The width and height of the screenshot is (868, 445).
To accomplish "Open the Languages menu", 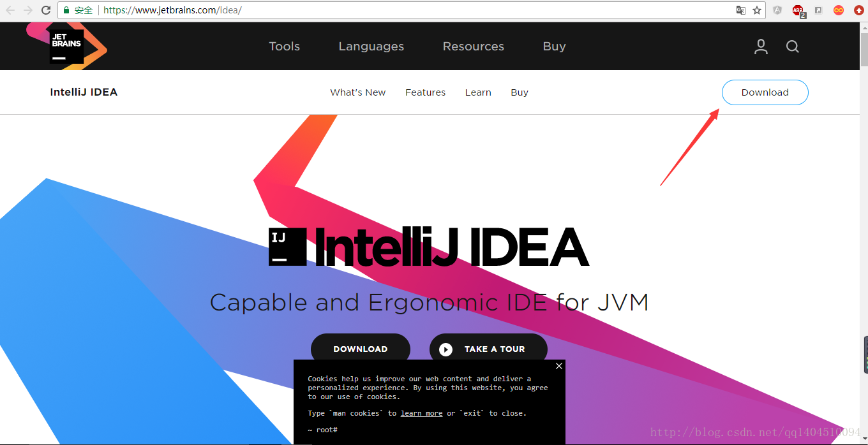I will coord(371,47).
